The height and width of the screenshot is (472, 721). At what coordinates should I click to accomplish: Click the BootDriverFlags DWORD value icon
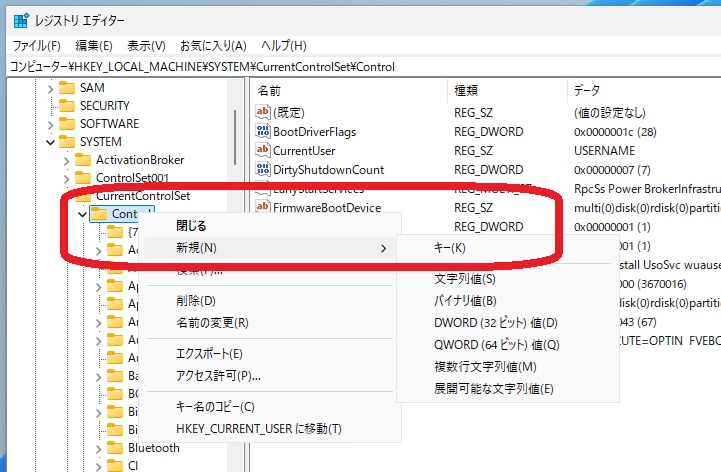(263, 132)
